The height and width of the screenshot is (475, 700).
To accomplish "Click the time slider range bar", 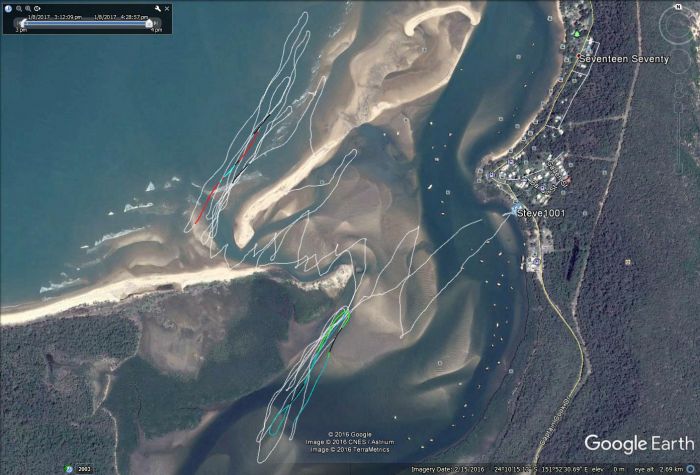I will (85, 22).
